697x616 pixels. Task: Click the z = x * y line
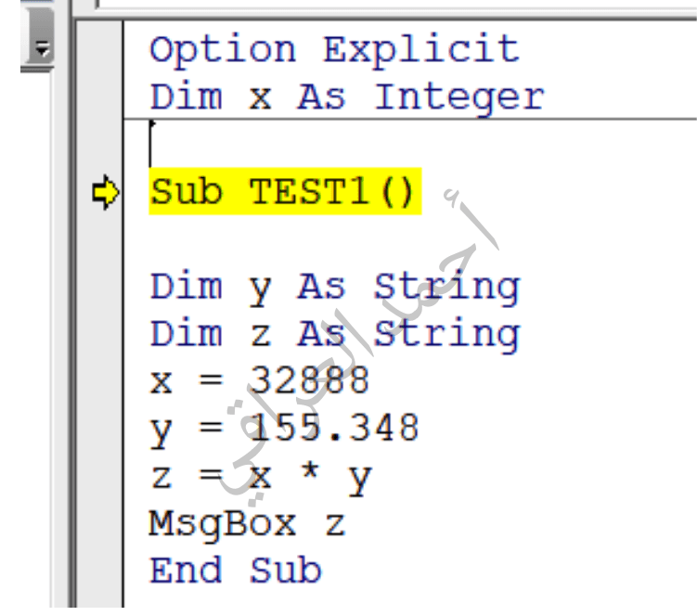(x=260, y=478)
